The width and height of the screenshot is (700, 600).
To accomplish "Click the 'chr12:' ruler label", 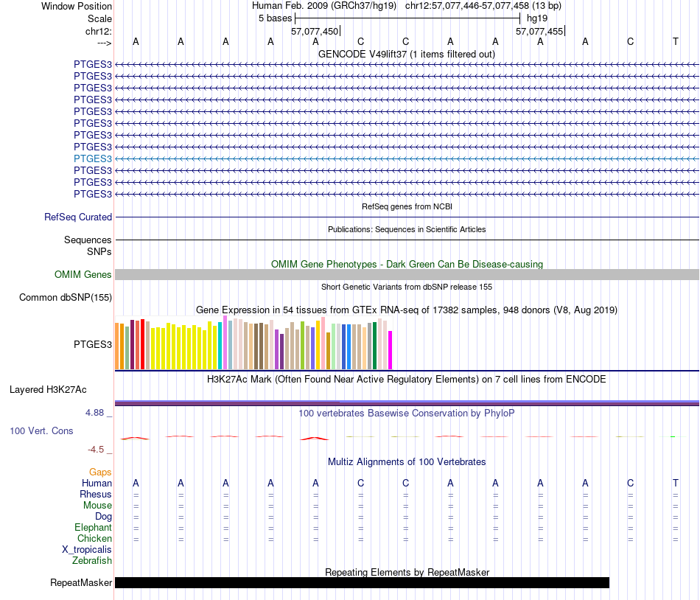I will [99, 31].
